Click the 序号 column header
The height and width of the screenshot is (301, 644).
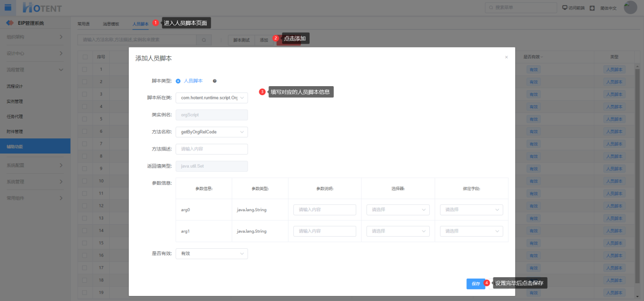click(x=101, y=57)
